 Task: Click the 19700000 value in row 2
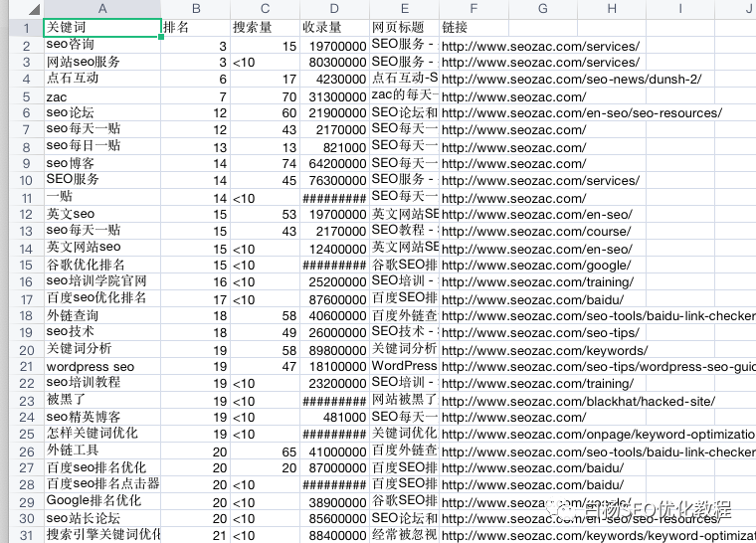click(x=334, y=46)
